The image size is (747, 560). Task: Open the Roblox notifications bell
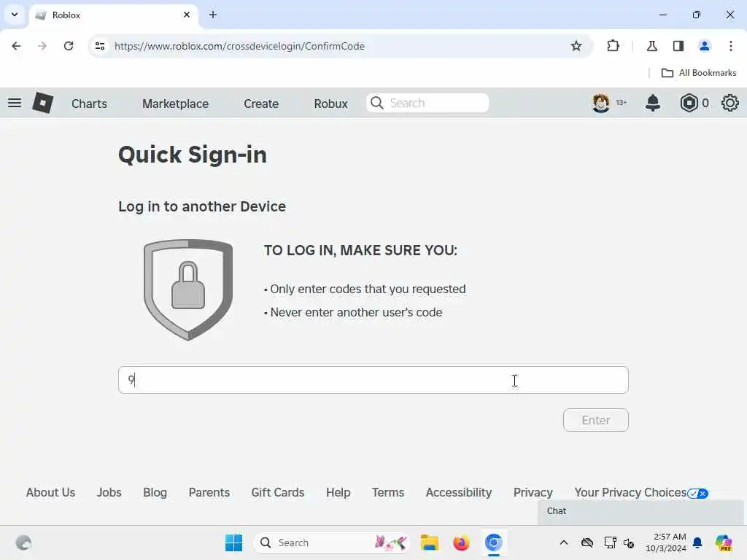tap(653, 103)
